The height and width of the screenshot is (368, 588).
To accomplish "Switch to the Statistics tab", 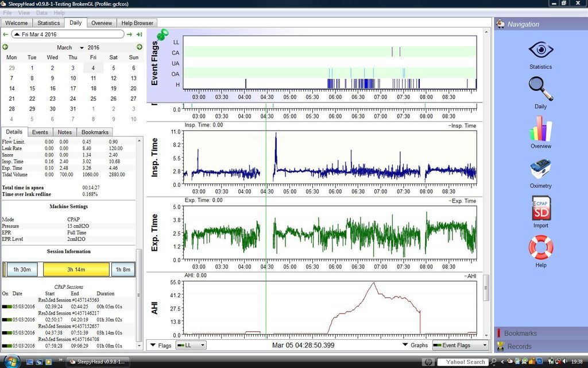I will tap(49, 23).
